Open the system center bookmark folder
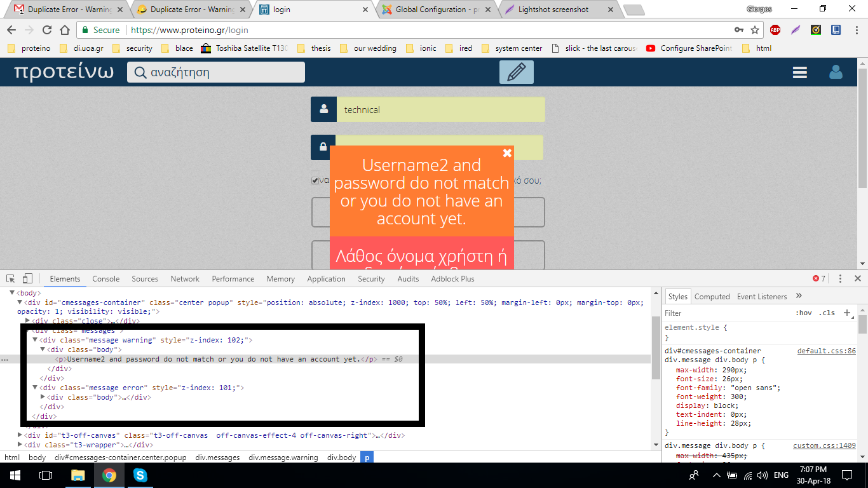Viewport: 868px width, 488px height. click(512, 48)
